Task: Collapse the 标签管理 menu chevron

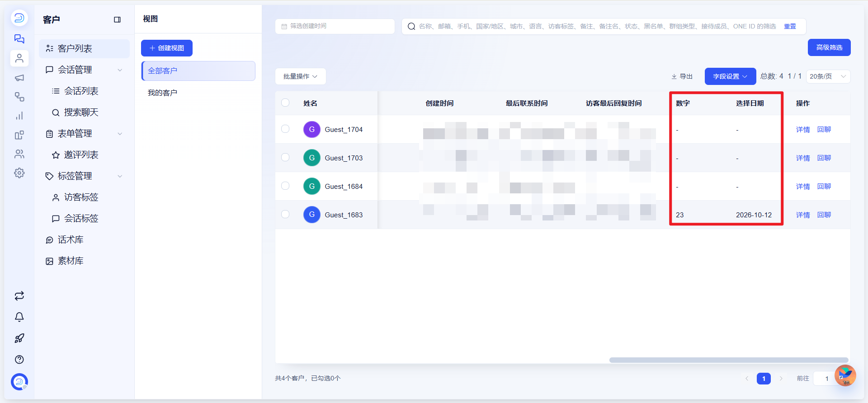Action: coord(120,176)
